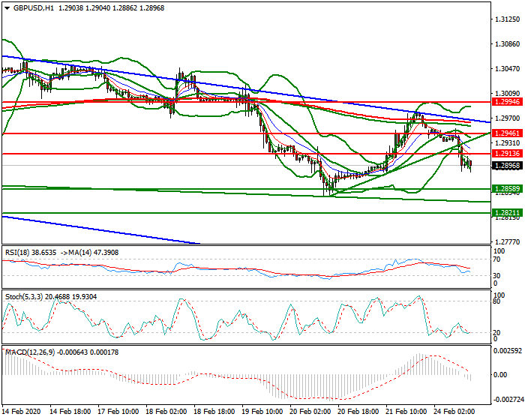
Task: Select the red 1.29946 price level label
Action: 507,102
